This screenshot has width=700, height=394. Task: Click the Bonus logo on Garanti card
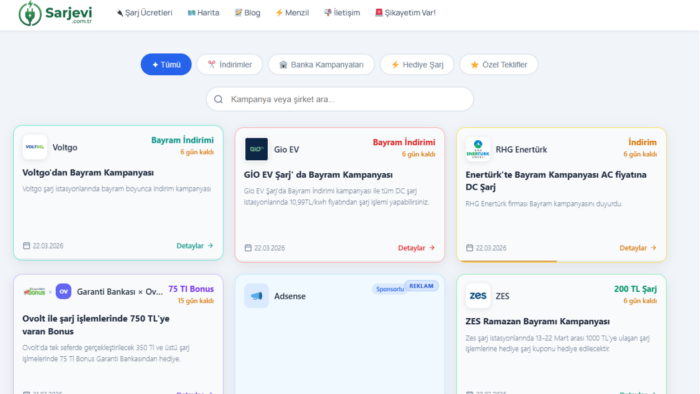[34, 292]
